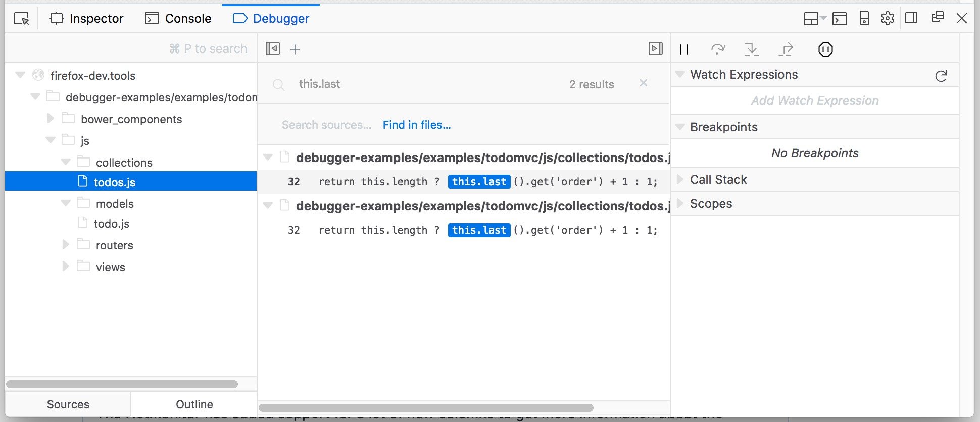Enable responsive design mode icon
This screenshot has height=422, width=980.
(864, 19)
